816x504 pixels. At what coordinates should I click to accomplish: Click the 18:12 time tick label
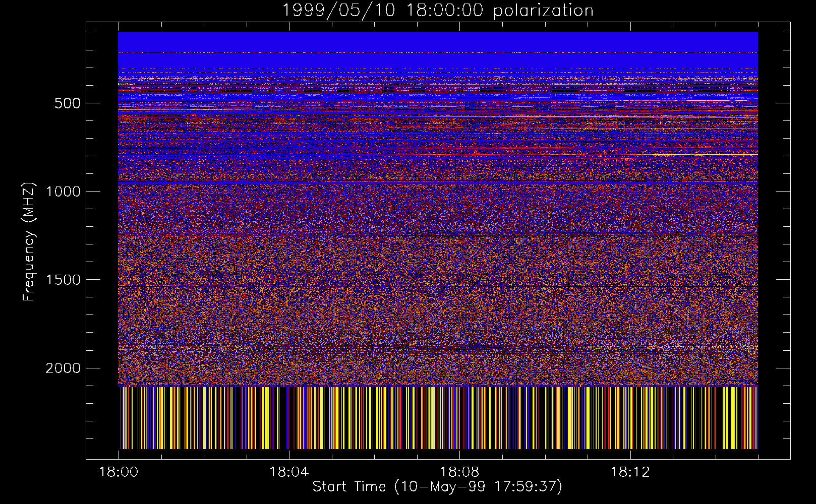point(630,472)
